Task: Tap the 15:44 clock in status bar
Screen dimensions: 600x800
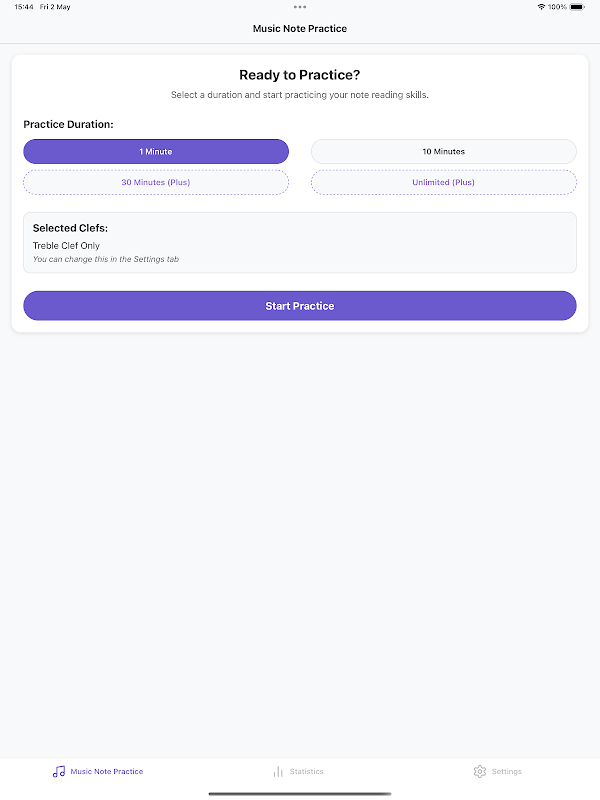Action: [x=23, y=7]
